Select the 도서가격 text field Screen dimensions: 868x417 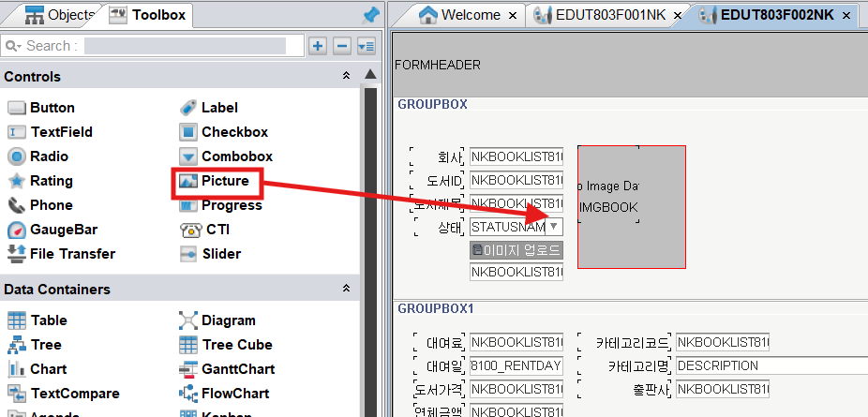coord(516,389)
